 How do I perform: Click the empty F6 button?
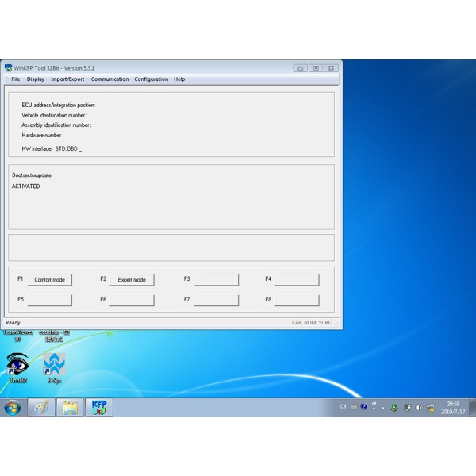132,300
